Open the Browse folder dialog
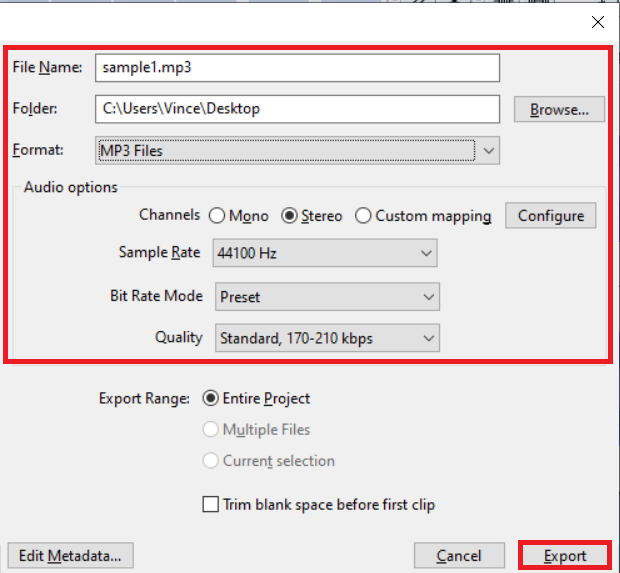 click(x=559, y=109)
